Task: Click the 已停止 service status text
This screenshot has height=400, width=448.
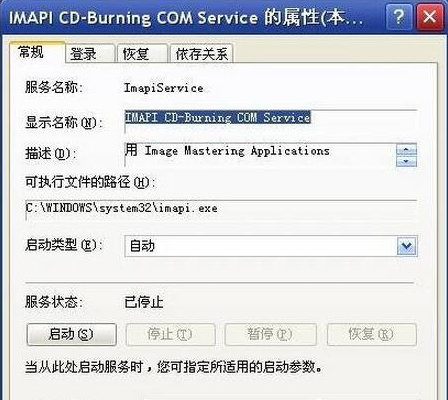Action: (144, 302)
